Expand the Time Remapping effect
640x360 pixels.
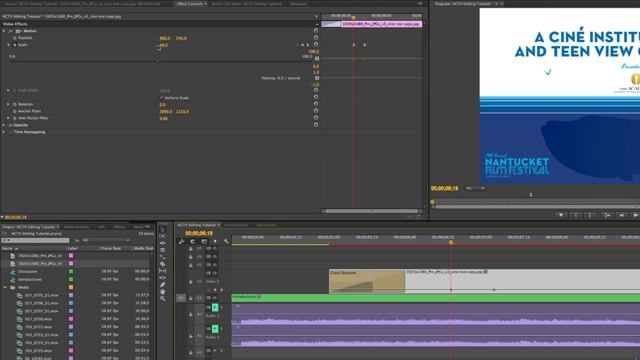[4, 132]
